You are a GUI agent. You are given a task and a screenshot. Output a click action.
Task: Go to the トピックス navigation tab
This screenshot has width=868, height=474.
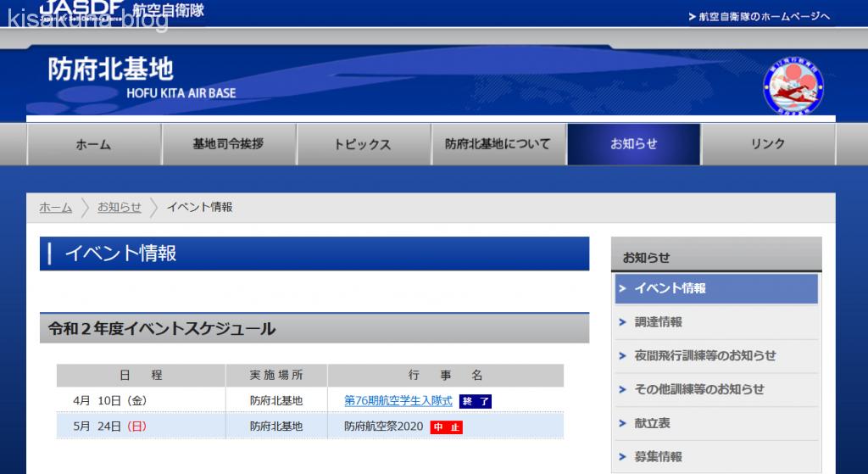363,144
